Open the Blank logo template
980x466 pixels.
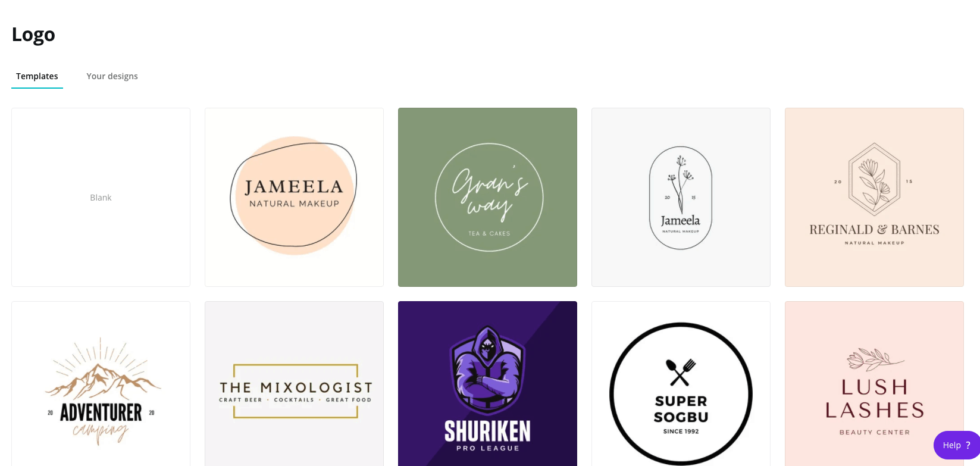point(101,197)
